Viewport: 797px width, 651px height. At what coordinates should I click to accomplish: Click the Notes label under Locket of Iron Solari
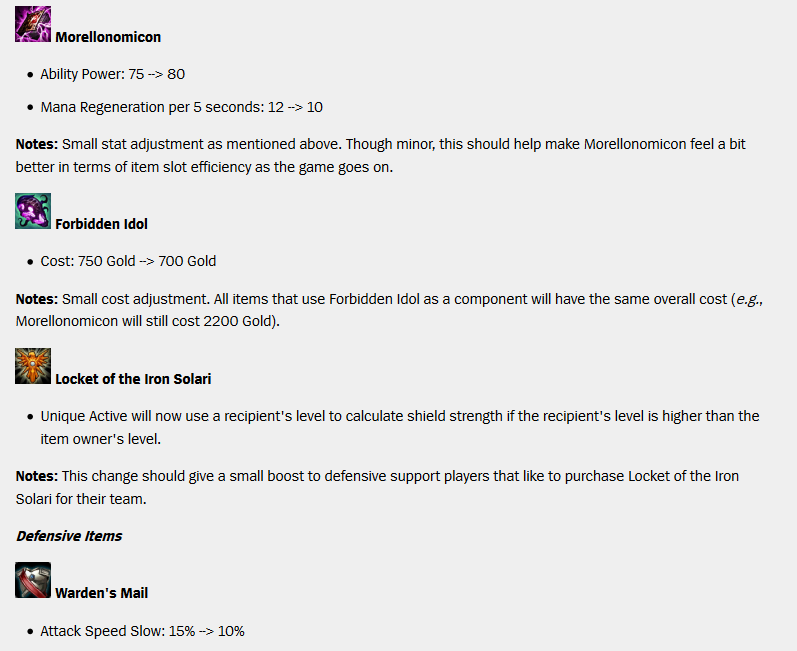[x=37, y=476]
